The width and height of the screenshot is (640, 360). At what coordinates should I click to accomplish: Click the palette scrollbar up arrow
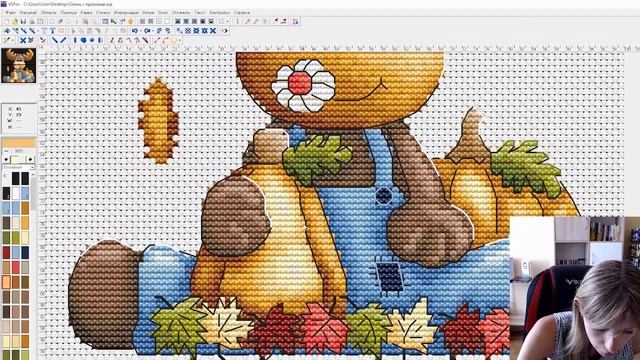tap(33, 175)
